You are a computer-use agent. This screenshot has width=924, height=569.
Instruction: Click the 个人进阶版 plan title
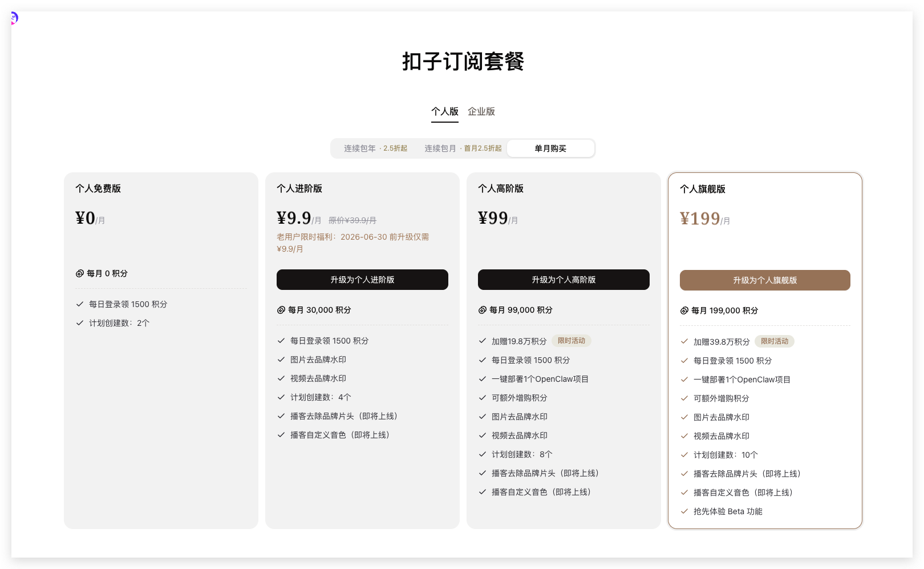tap(299, 188)
